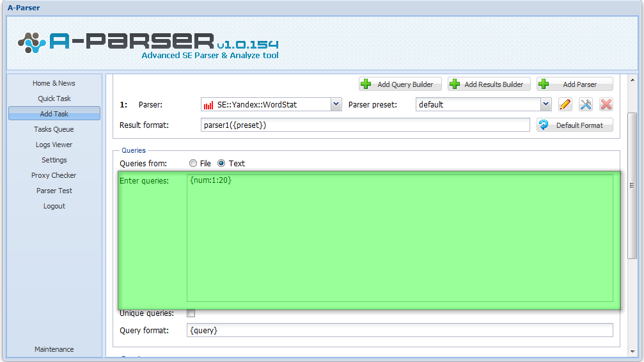The width and height of the screenshot is (644, 362).
Task: Click Add Parser button
Action: (574, 84)
